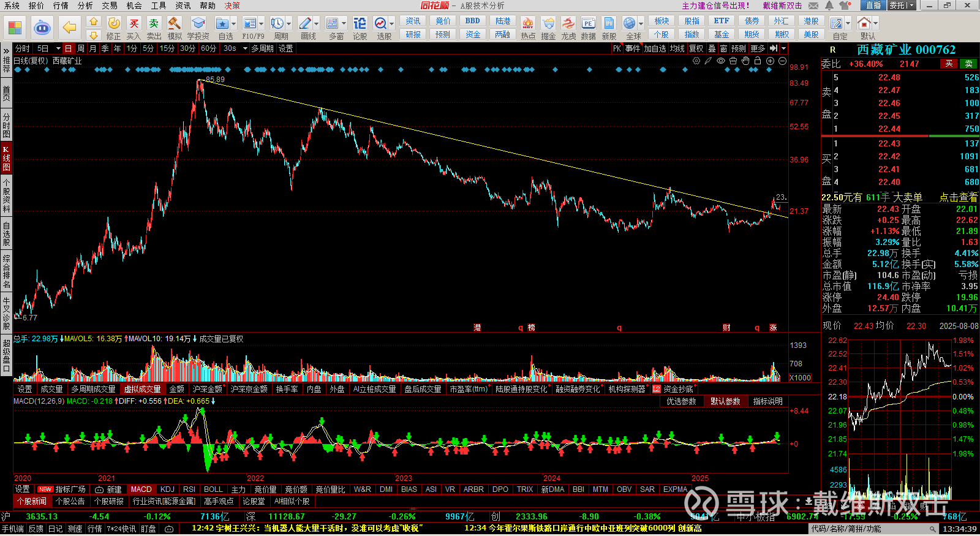The width and height of the screenshot is (980, 536).
Task: Toggle 窗 window mode
Action: [x=724, y=48]
